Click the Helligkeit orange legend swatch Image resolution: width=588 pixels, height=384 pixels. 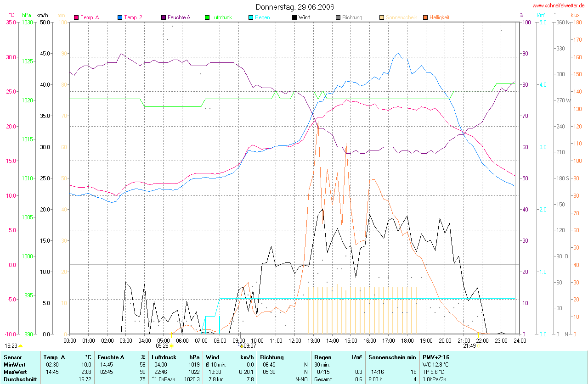pos(425,17)
